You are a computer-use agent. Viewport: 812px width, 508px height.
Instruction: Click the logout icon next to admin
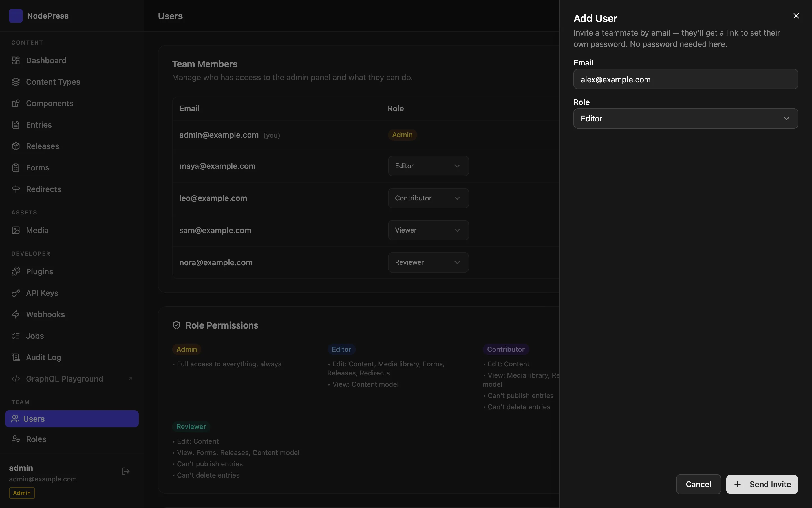click(x=125, y=471)
